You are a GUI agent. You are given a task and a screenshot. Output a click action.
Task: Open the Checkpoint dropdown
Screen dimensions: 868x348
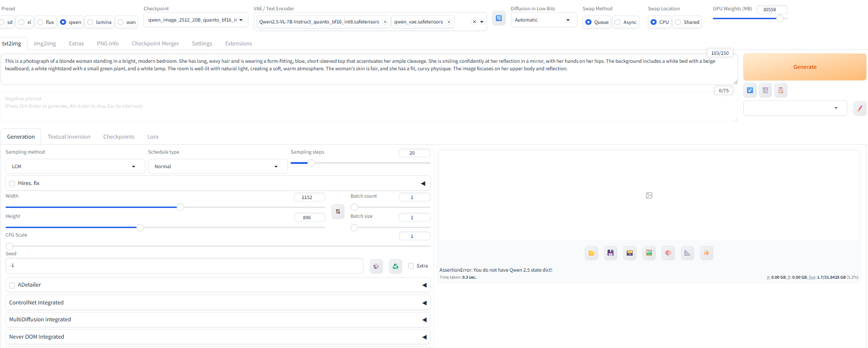(195, 20)
